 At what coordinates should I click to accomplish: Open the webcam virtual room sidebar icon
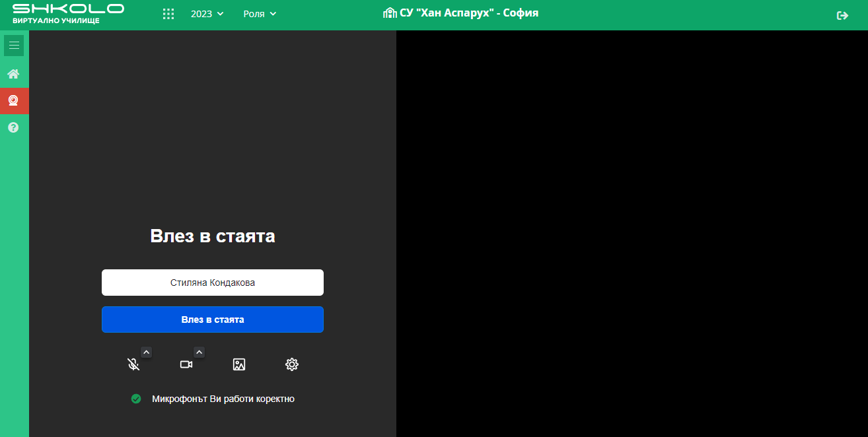click(13, 101)
